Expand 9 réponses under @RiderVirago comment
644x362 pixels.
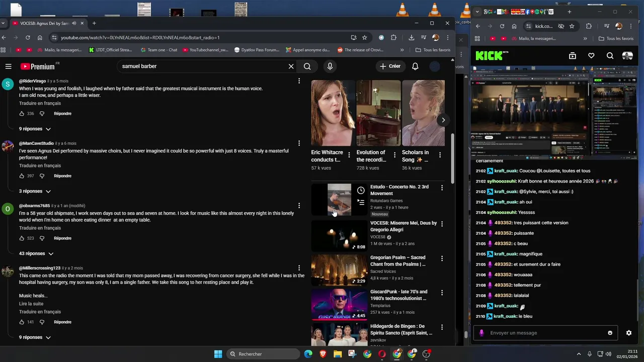(x=35, y=129)
